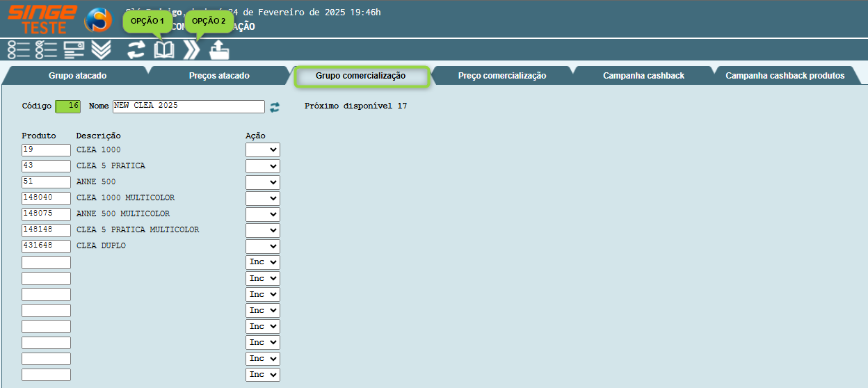This screenshot has height=388, width=868.
Task: Click the open book icon
Action: 164,50
